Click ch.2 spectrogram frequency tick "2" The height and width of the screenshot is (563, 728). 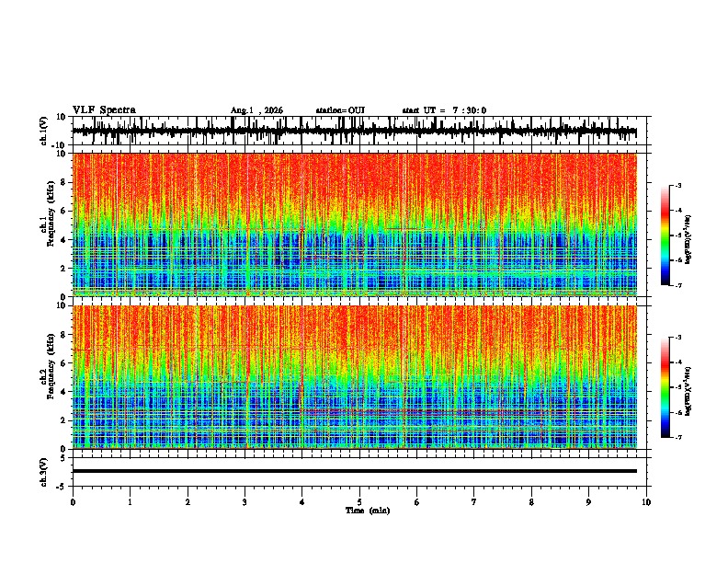click(x=65, y=420)
